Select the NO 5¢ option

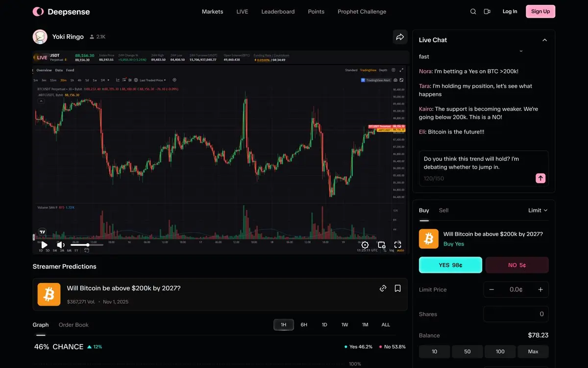point(517,265)
